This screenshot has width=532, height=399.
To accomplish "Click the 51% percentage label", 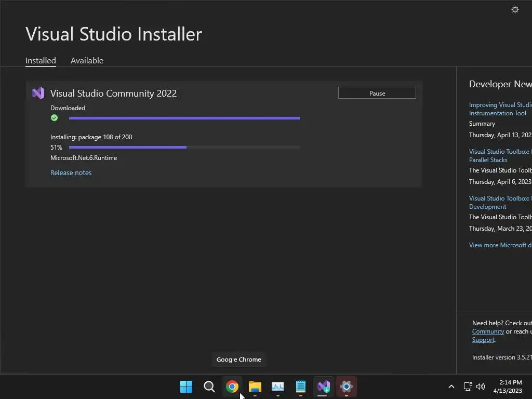I will point(56,147).
